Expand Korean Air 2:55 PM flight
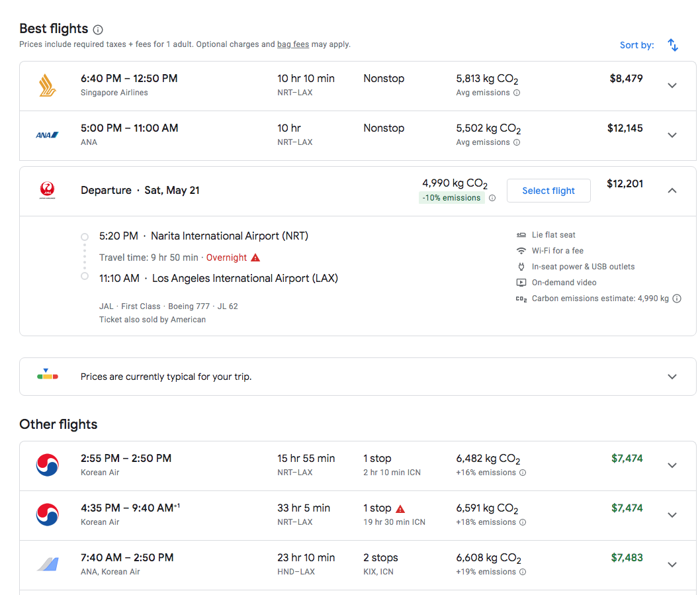 (672, 465)
